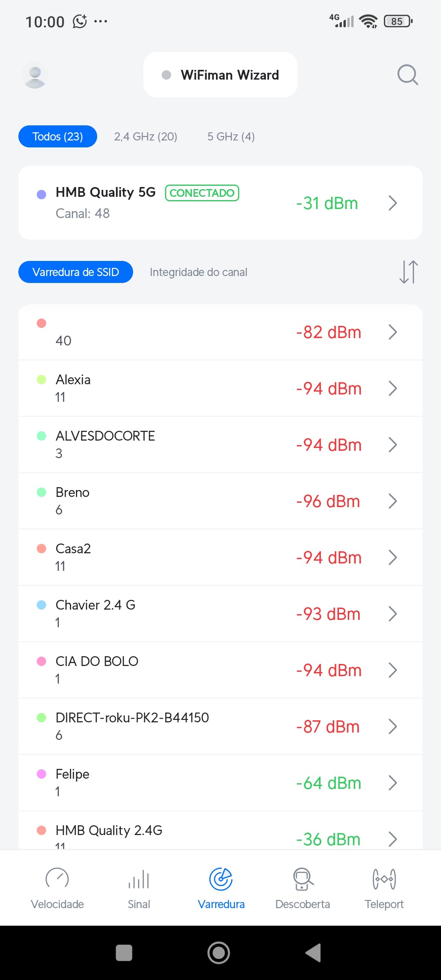Expand HMB Quality 5G connected network details

[x=392, y=203]
